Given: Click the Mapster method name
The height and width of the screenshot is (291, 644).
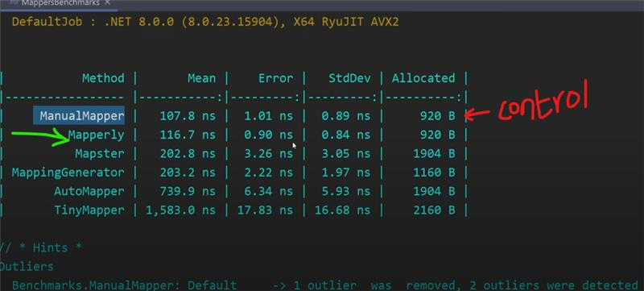Looking at the screenshot, I should pyautogui.click(x=100, y=154).
